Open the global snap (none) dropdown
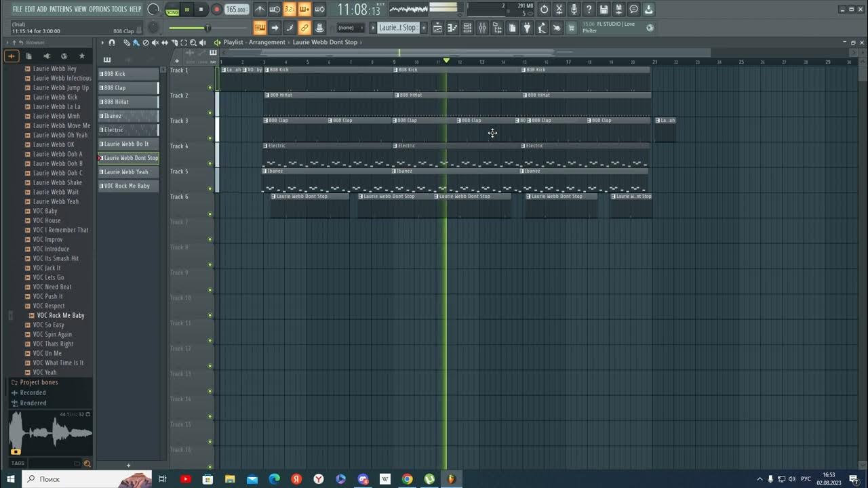This screenshot has width=868, height=488. (351, 28)
